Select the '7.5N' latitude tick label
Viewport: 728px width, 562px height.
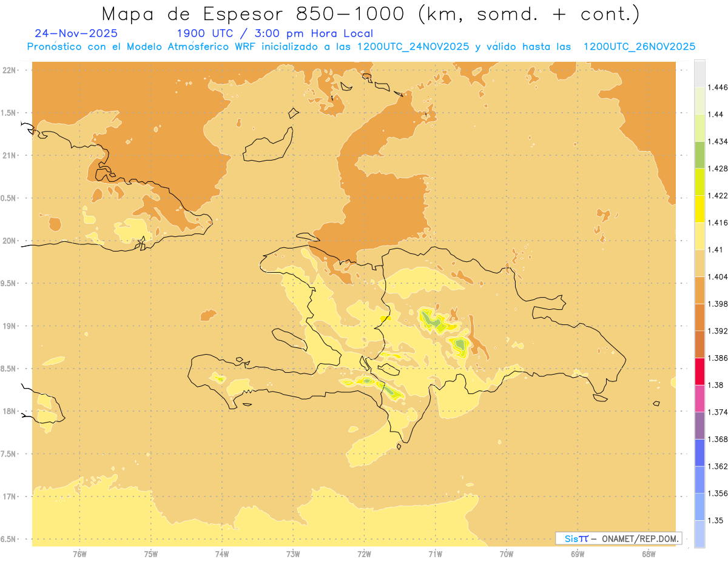click(9, 455)
